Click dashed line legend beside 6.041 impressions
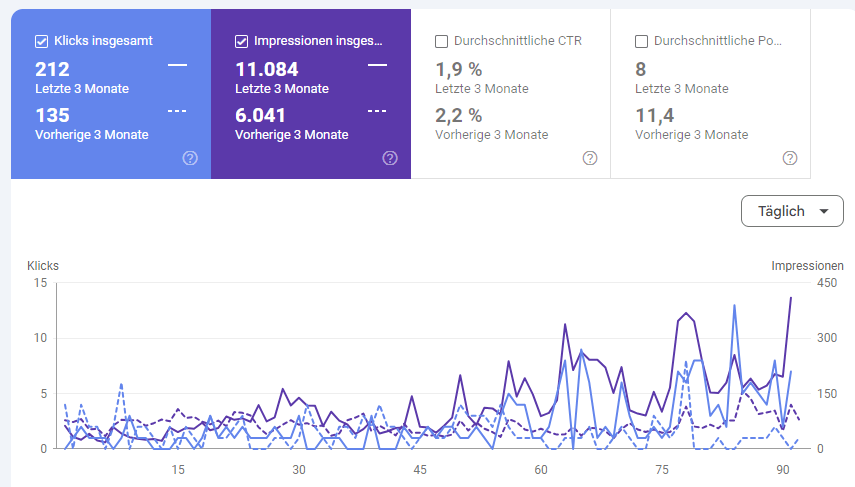 coord(377,111)
